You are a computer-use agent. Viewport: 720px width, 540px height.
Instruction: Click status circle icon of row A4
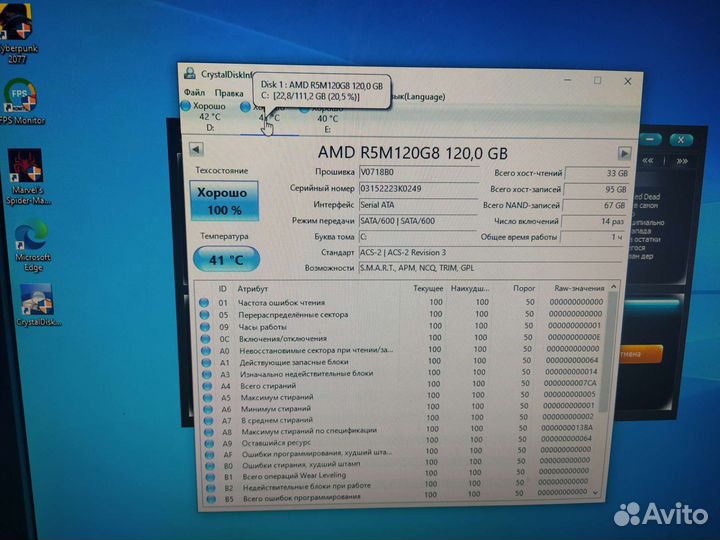(207, 386)
